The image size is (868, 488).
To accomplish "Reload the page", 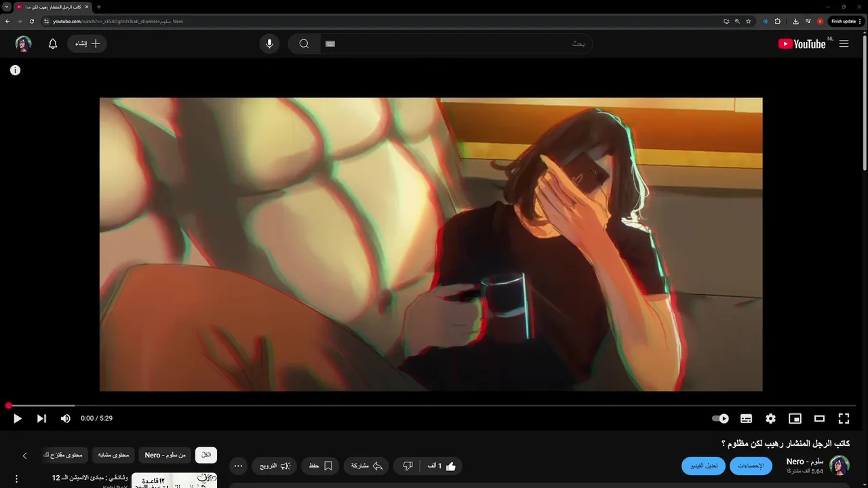I will pos(31,21).
